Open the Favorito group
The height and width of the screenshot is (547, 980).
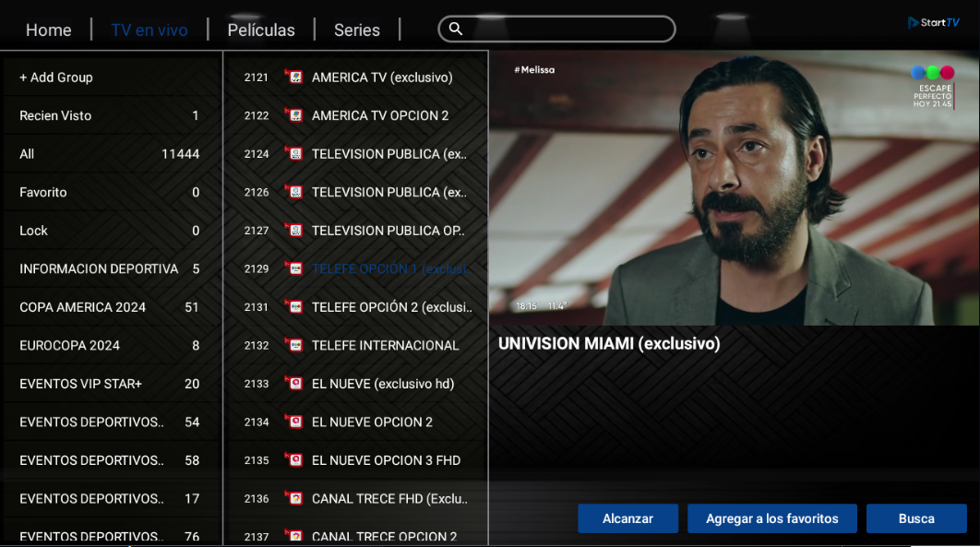pos(112,192)
